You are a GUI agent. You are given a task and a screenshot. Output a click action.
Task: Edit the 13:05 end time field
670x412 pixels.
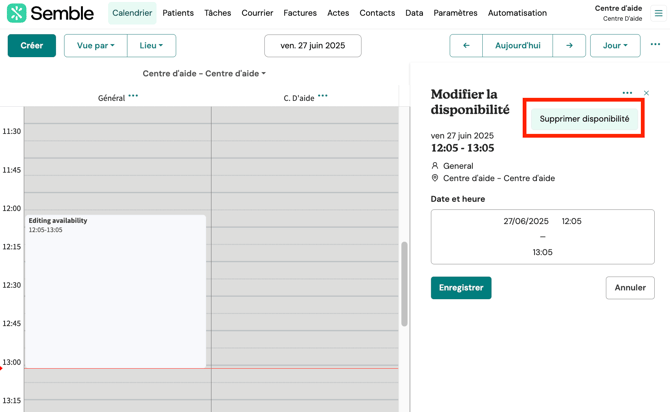542,252
